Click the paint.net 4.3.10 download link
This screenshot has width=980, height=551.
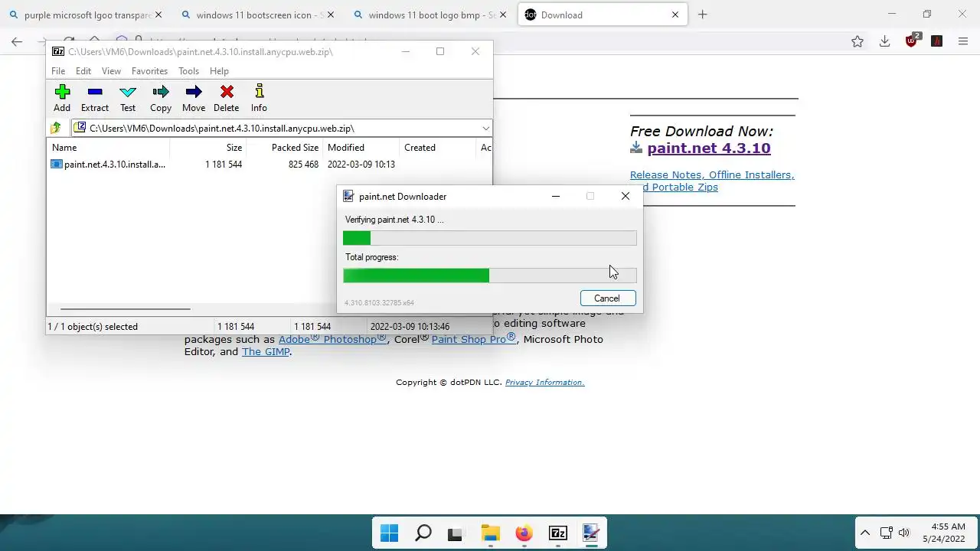tap(709, 148)
